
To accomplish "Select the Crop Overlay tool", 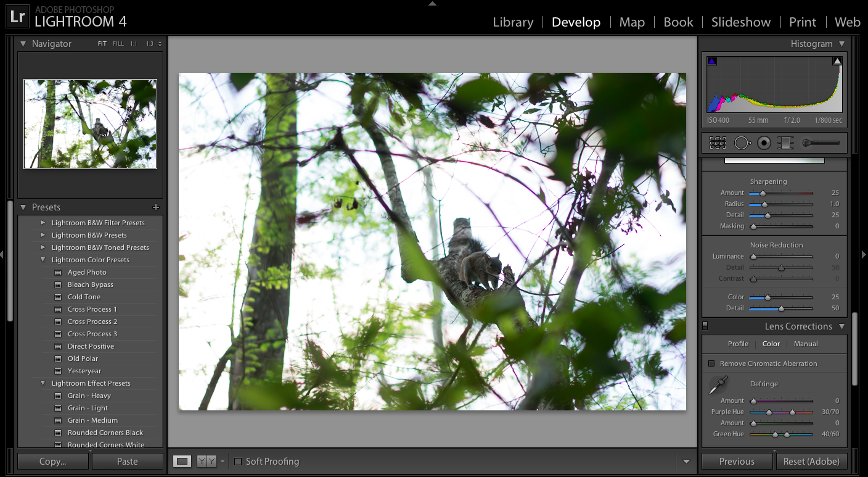I will (x=718, y=143).
